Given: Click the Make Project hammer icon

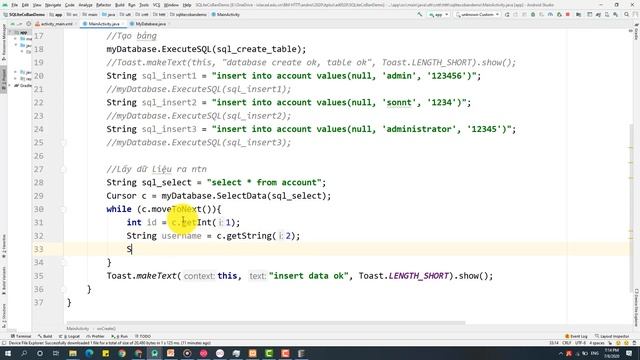Looking at the screenshot, I should click(x=420, y=14).
